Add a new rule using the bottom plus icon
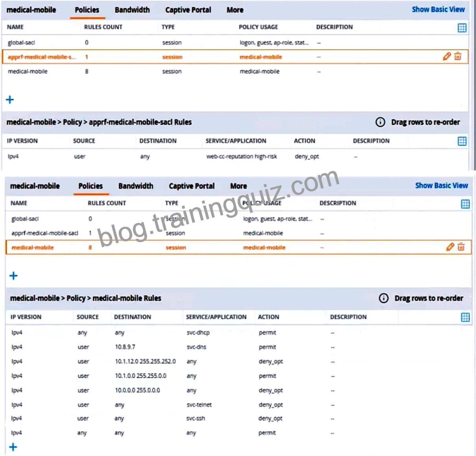 point(13,447)
